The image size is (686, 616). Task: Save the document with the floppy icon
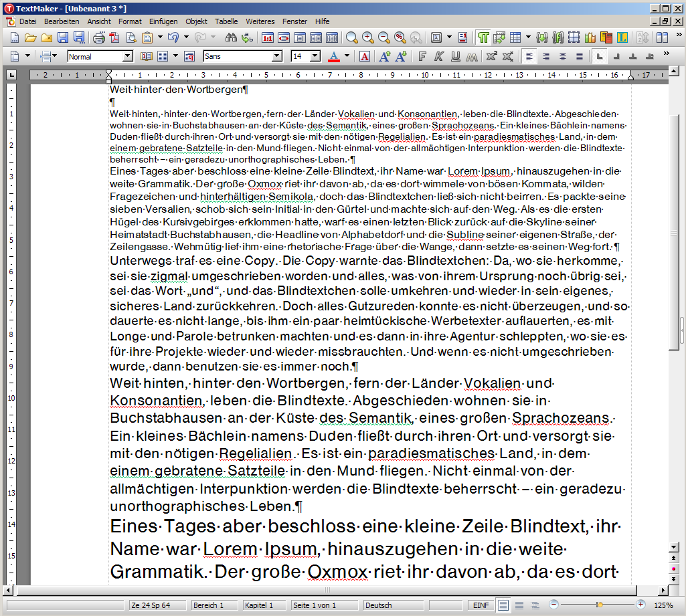point(62,37)
